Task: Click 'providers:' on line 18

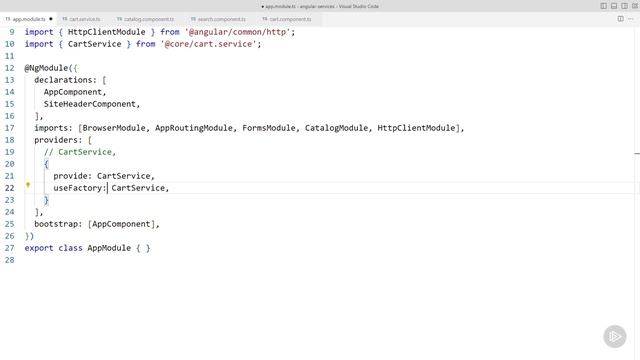Action: point(58,140)
